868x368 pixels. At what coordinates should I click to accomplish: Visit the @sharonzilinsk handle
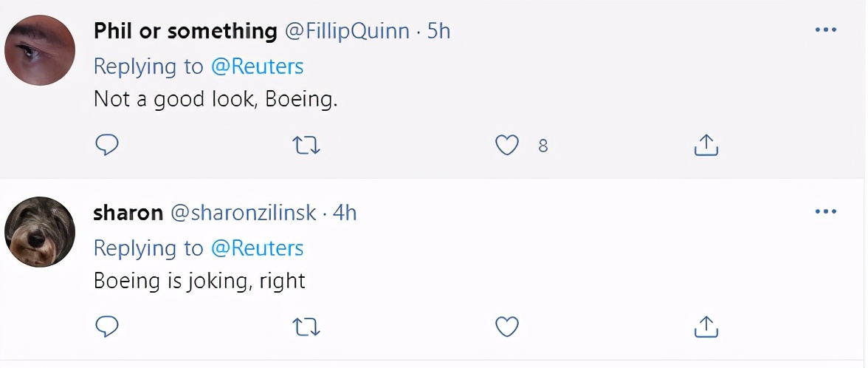tap(243, 213)
